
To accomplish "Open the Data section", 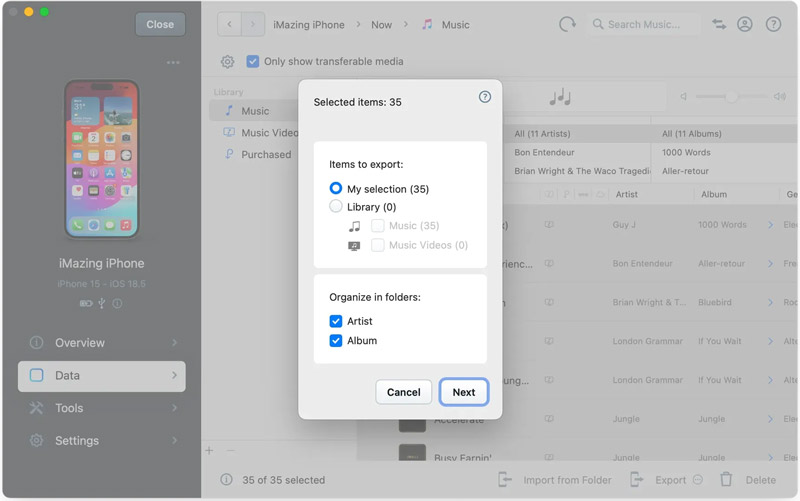I will pyautogui.click(x=102, y=376).
